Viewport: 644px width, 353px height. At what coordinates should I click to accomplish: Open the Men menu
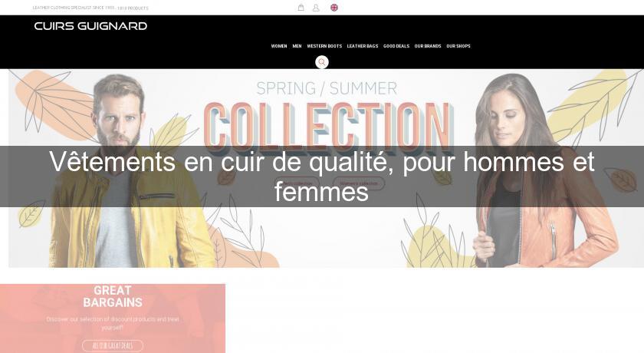[x=297, y=46]
